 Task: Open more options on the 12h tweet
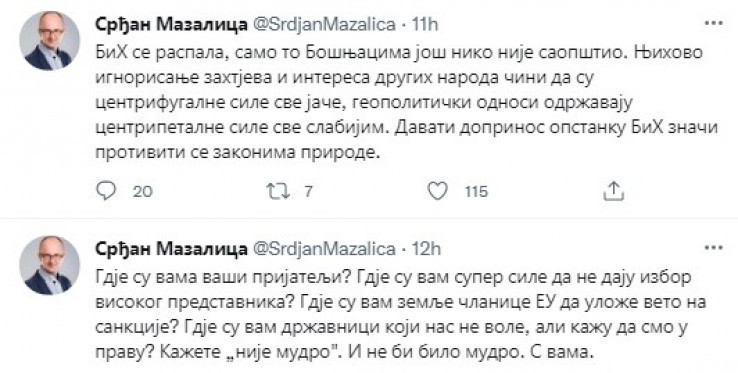[714, 247]
